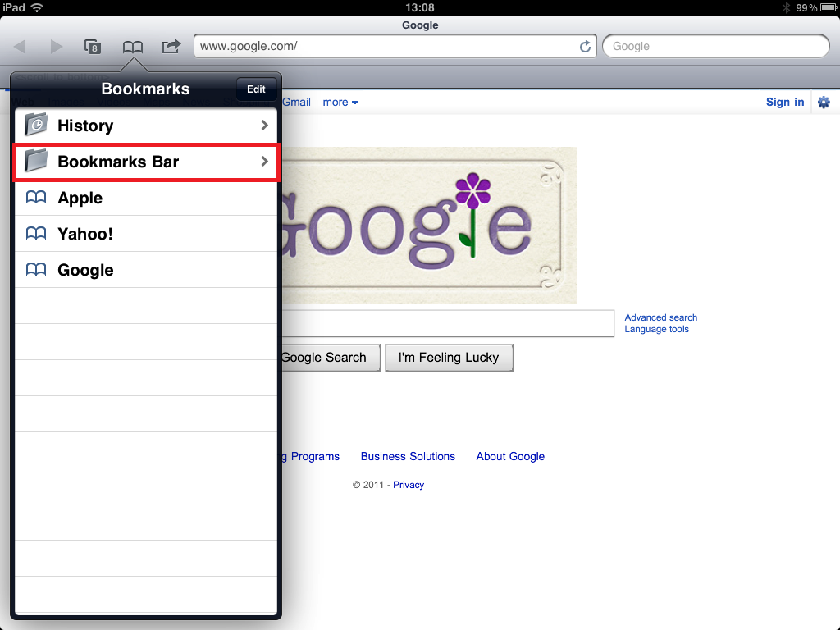Screen dimensions: 840x630
Task: Tap the Safari back arrow
Action: click(x=20, y=47)
